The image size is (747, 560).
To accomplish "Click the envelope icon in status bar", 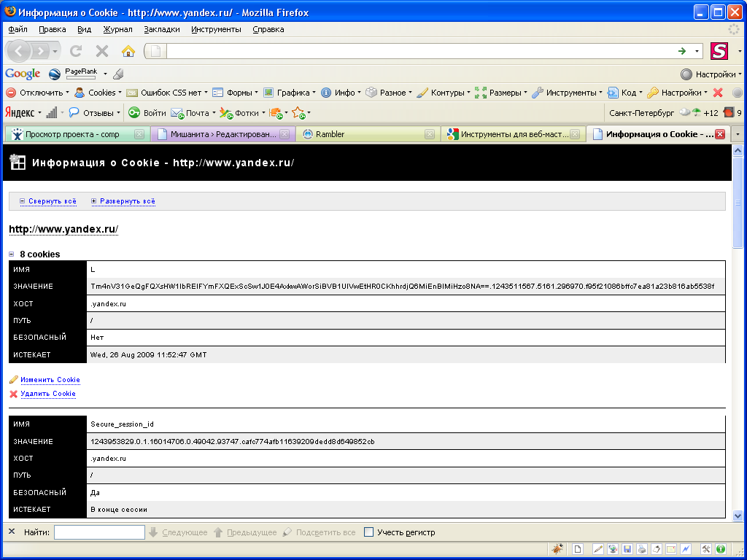I will point(671,549).
